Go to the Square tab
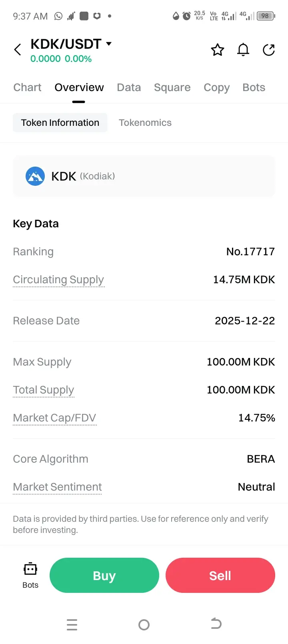 pyautogui.click(x=172, y=87)
